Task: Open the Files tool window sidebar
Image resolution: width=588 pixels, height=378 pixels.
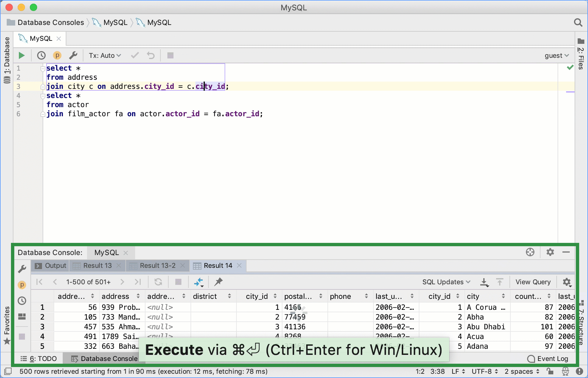Action: point(581,54)
